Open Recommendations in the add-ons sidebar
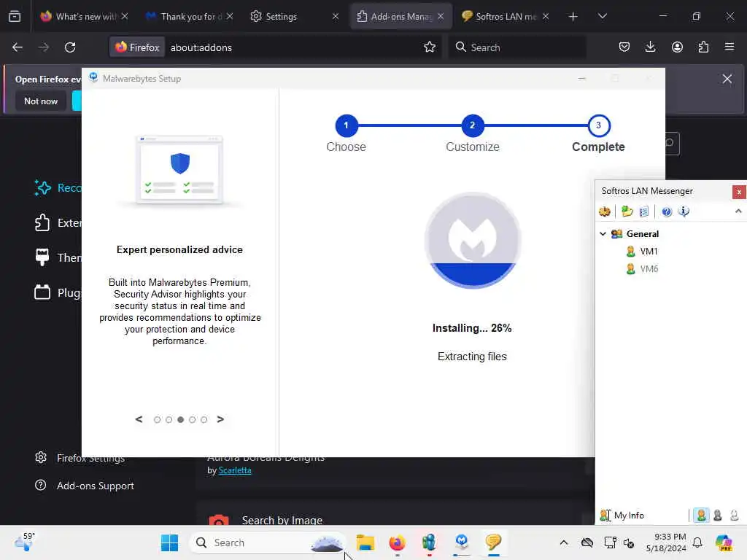 [57, 188]
